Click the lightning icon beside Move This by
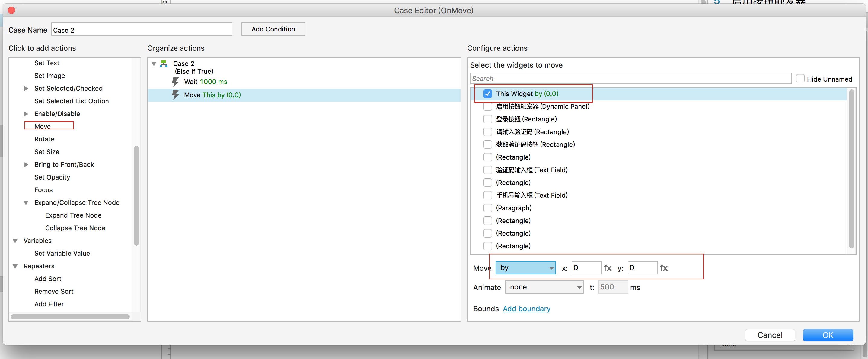 pyautogui.click(x=176, y=95)
